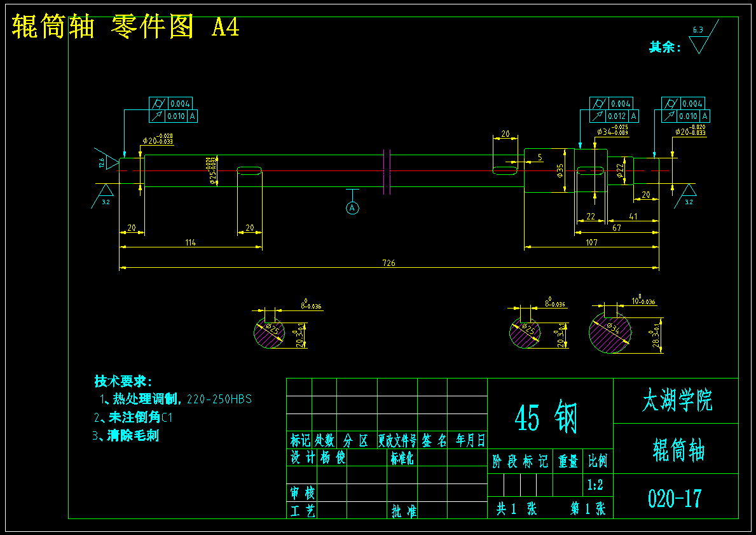Click the dimension value 41
This screenshot has width=756, height=535.
coord(633,216)
